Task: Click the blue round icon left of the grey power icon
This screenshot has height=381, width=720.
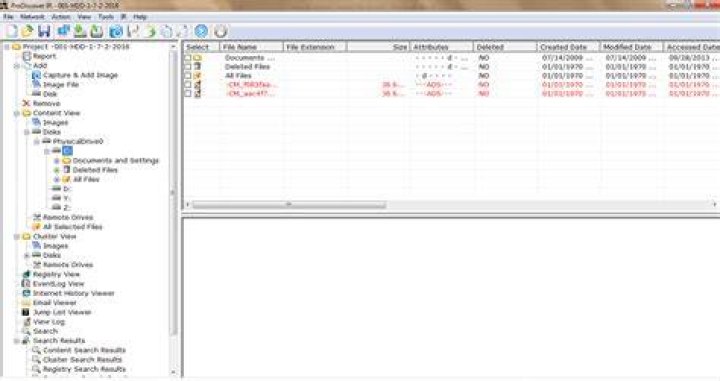Action: click(x=201, y=31)
